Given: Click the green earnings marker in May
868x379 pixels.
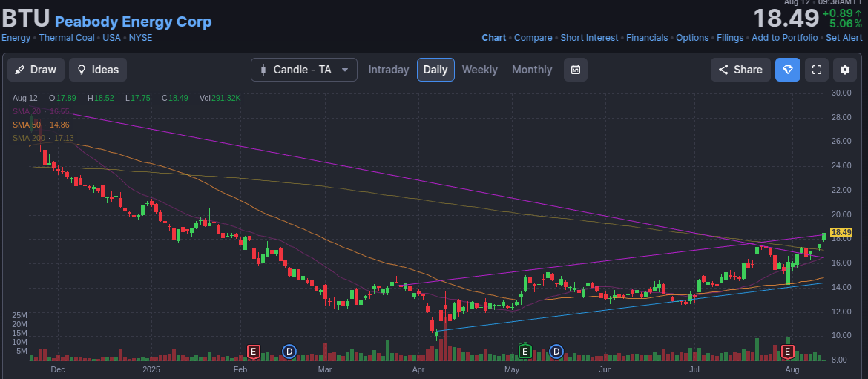Looking at the screenshot, I should point(525,351).
